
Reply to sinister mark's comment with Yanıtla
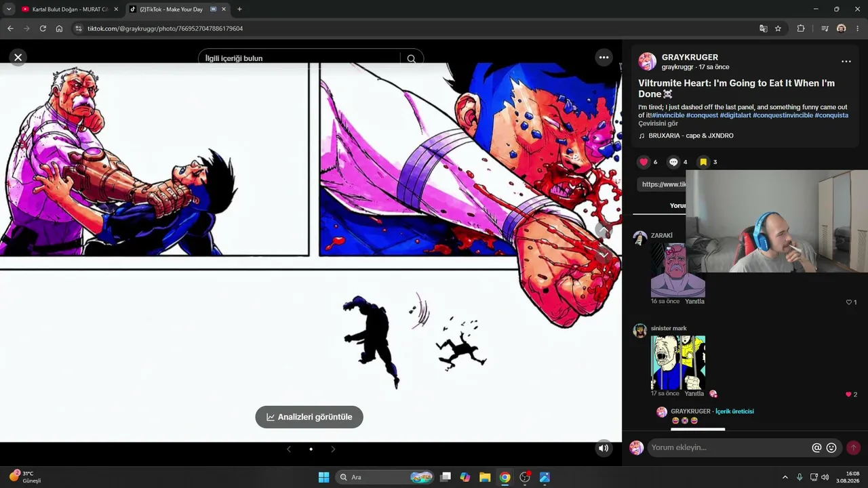(694, 394)
